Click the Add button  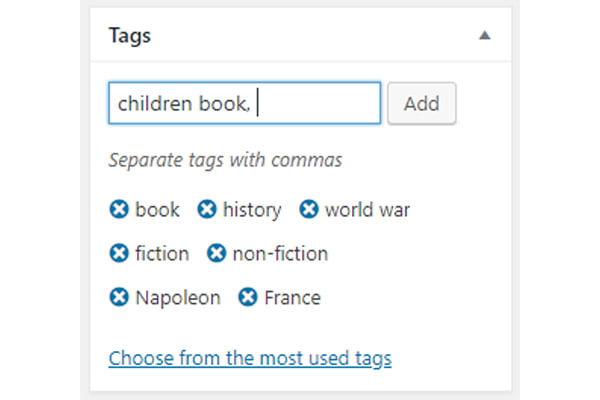point(421,103)
